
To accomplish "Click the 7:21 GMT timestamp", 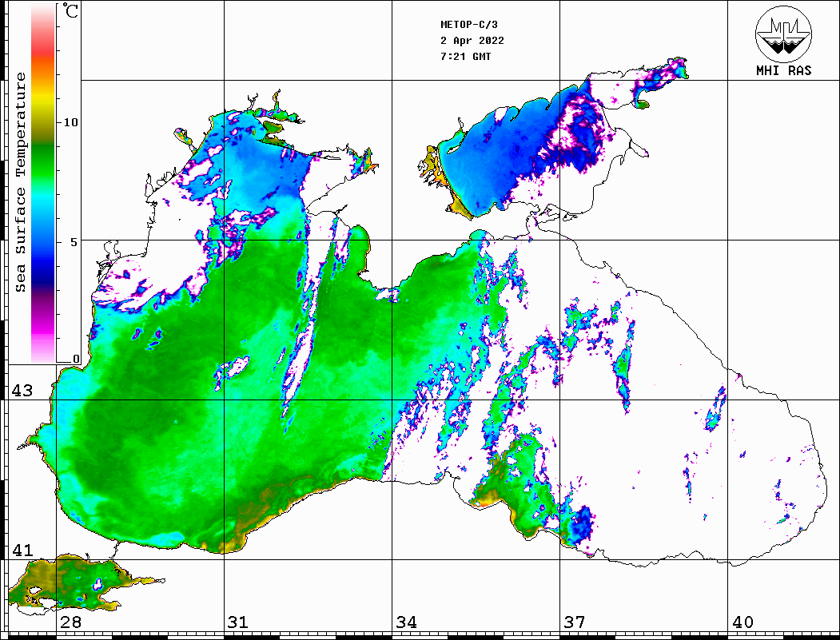I will (466, 57).
